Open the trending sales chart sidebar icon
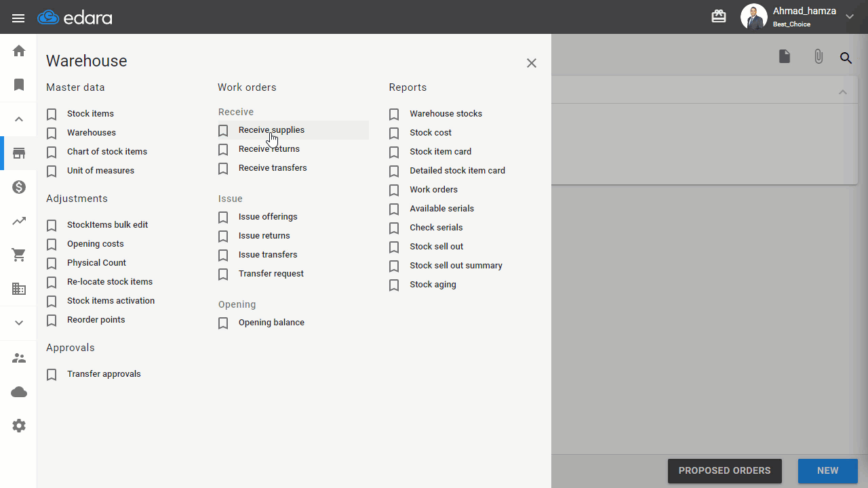 [19, 221]
